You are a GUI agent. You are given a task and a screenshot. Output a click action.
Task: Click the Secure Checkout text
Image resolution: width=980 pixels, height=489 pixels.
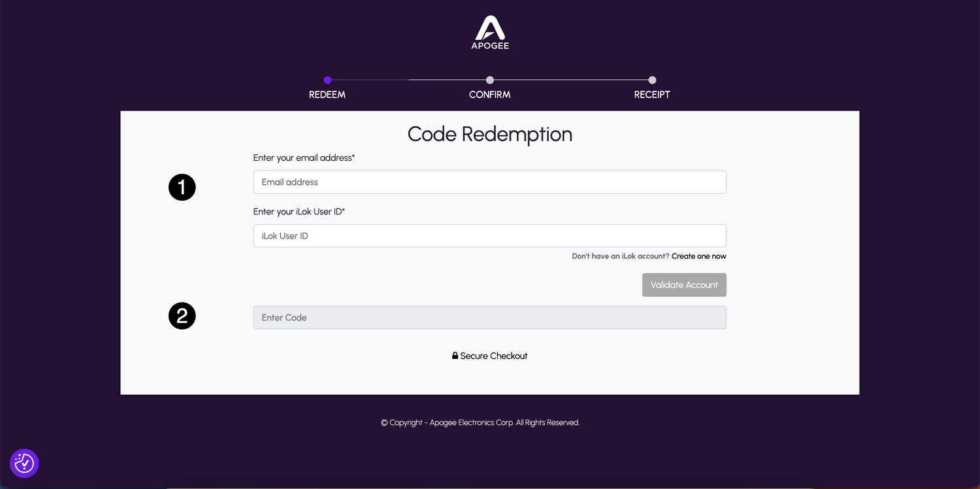(x=494, y=356)
